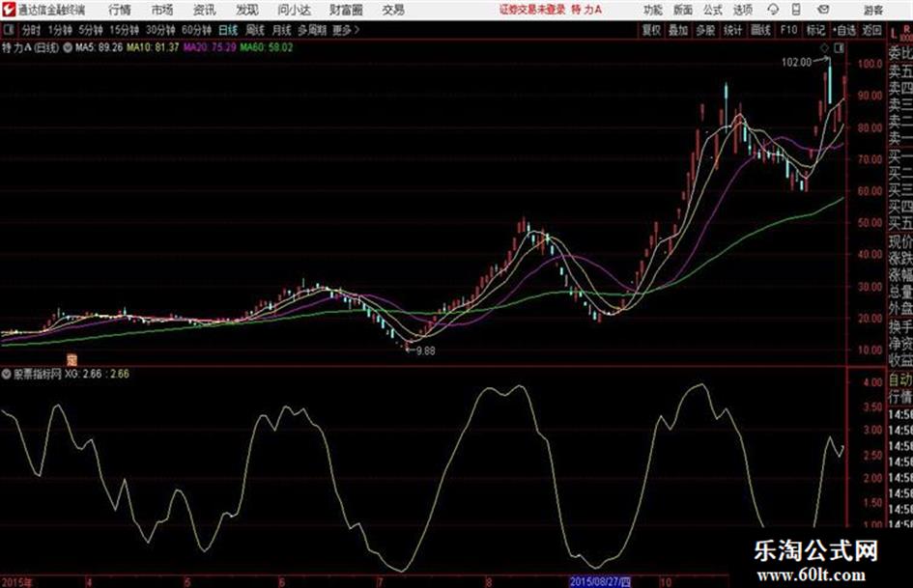
Task: Switch to the 60分钟 period tab
Action: click(196, 30)
